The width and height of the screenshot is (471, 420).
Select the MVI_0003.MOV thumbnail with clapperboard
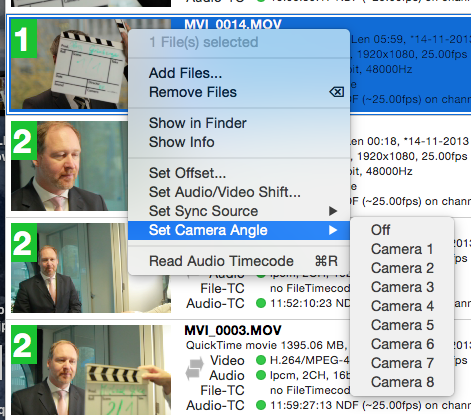click(91, 370)
